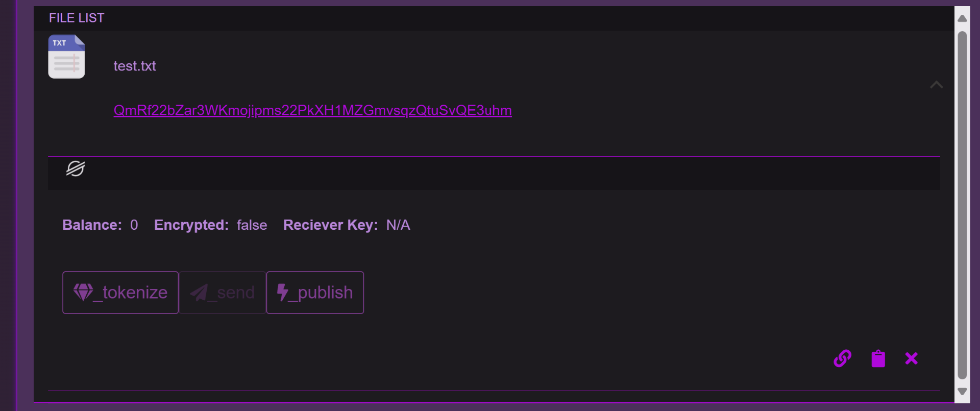This screenshot has height=411, width=980.
Task: Copy the file link with chain icon
Action: pyautogui.click(x=842, y=358)
